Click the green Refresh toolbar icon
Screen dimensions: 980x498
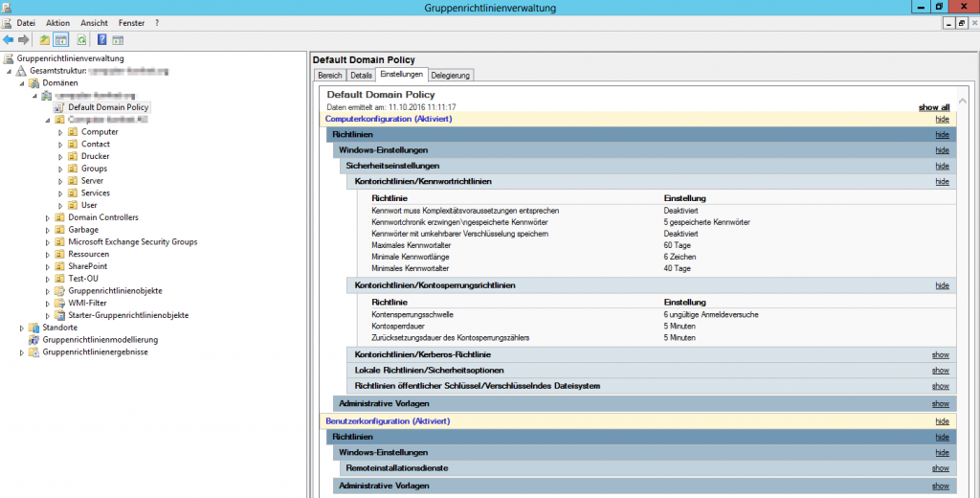coord(81,40)
